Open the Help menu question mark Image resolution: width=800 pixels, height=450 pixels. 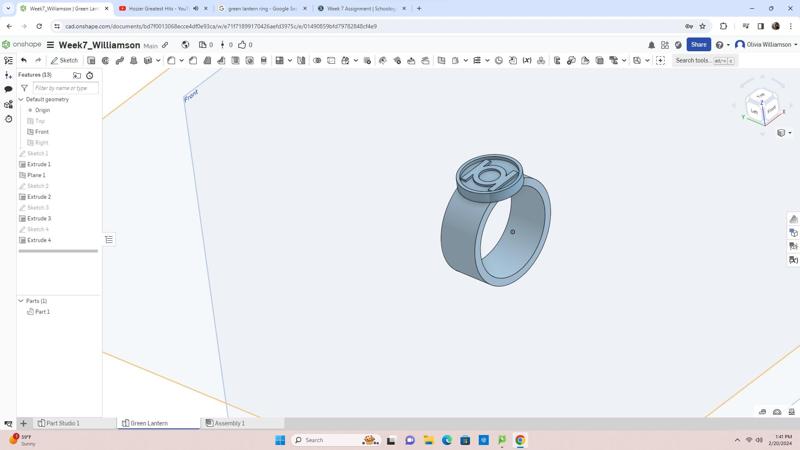[x=719, y=45]
